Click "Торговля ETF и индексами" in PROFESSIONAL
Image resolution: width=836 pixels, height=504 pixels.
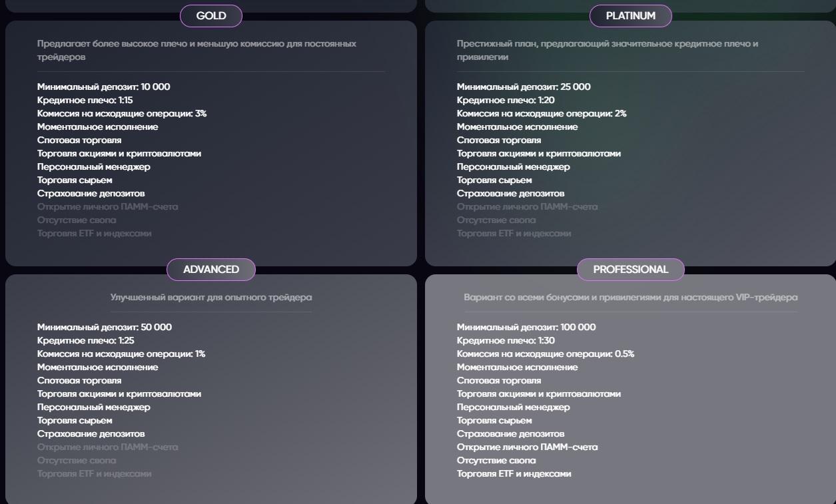[514, 474]
